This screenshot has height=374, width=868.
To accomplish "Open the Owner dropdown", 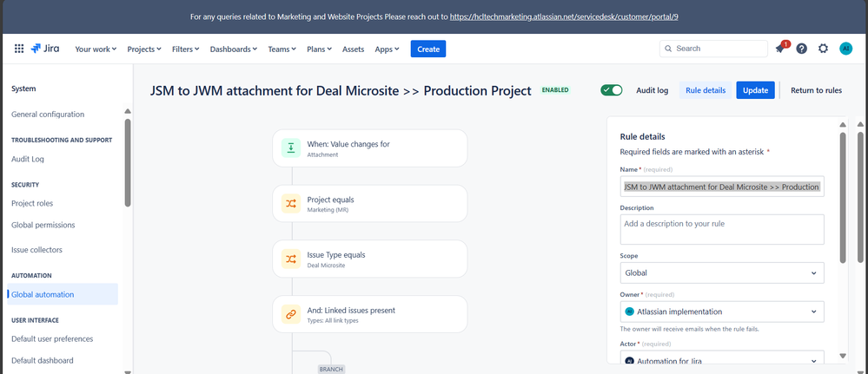I will pyautogui.click(x=722, y=312).
